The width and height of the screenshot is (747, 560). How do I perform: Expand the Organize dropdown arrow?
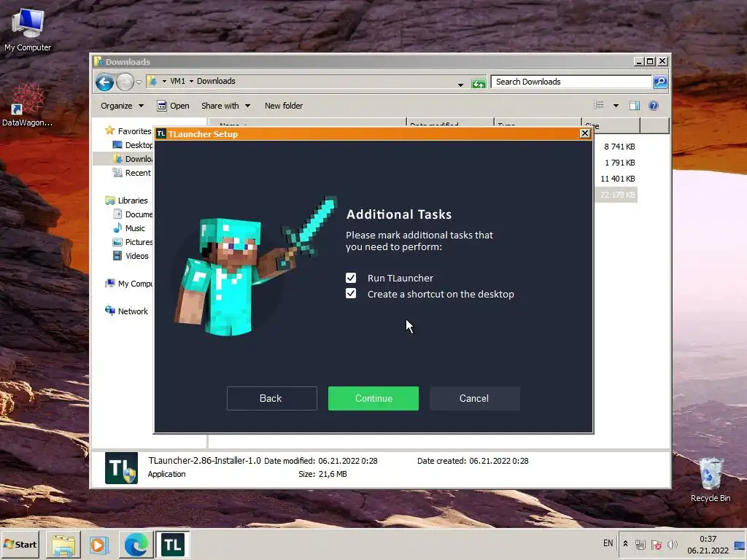pos(141,106)
